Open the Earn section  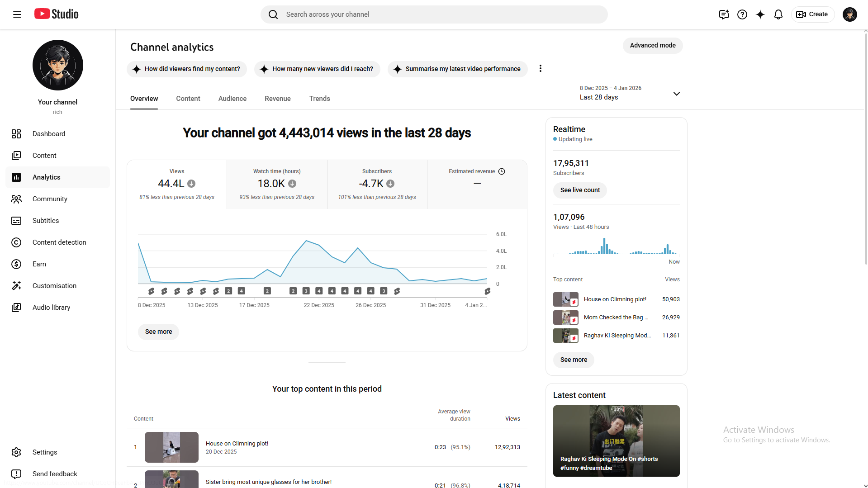point(39,264)
